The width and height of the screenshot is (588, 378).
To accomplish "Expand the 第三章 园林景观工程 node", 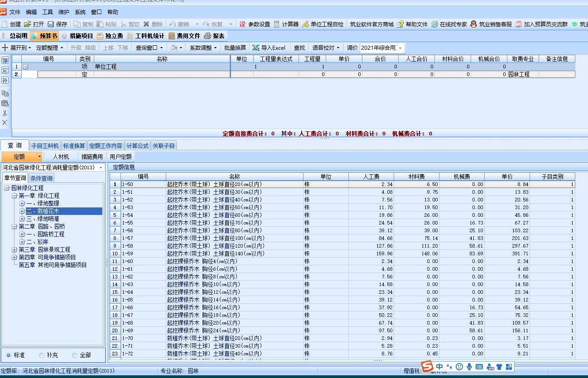I will 14,249.
